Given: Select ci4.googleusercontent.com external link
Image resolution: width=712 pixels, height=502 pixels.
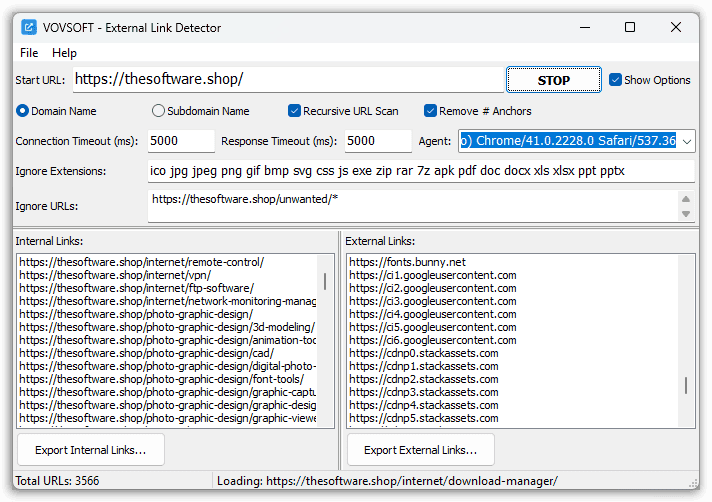Looking at the screenshot, I should click(x=433, y=314).
